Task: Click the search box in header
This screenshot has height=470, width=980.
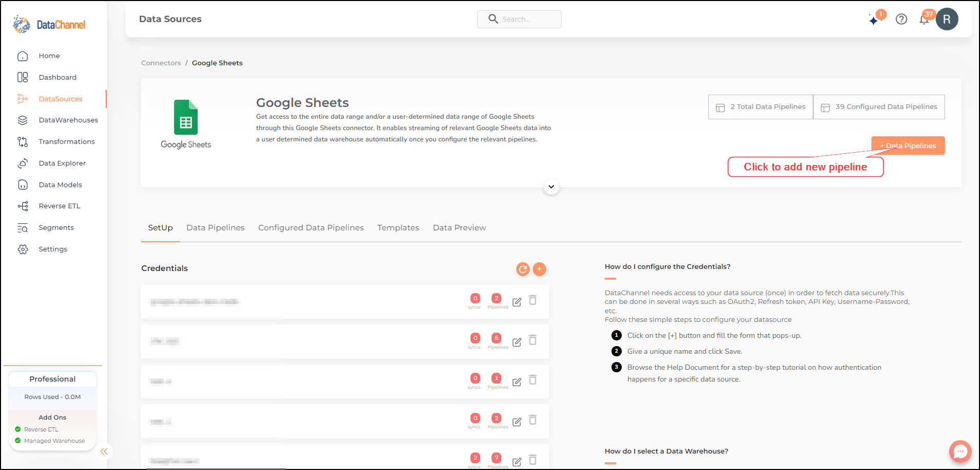Action: point(519,19)
